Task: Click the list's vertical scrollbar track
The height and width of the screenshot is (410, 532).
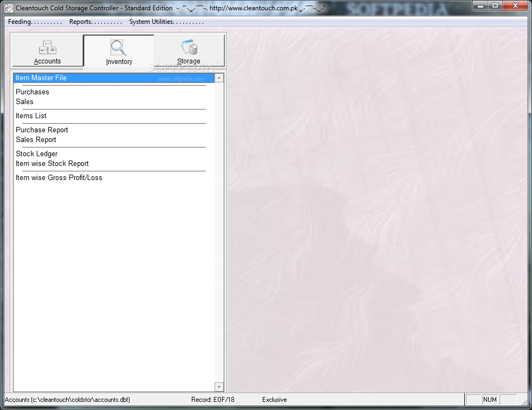Action: (x=219, y=232)
